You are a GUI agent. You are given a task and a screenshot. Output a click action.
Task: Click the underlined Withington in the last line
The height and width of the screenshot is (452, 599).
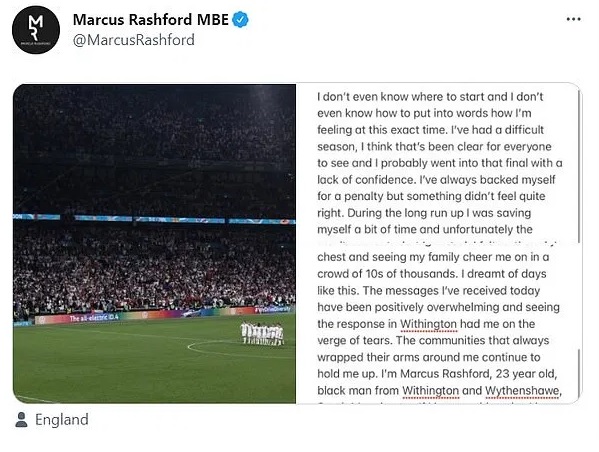click(x=431, y=391)
